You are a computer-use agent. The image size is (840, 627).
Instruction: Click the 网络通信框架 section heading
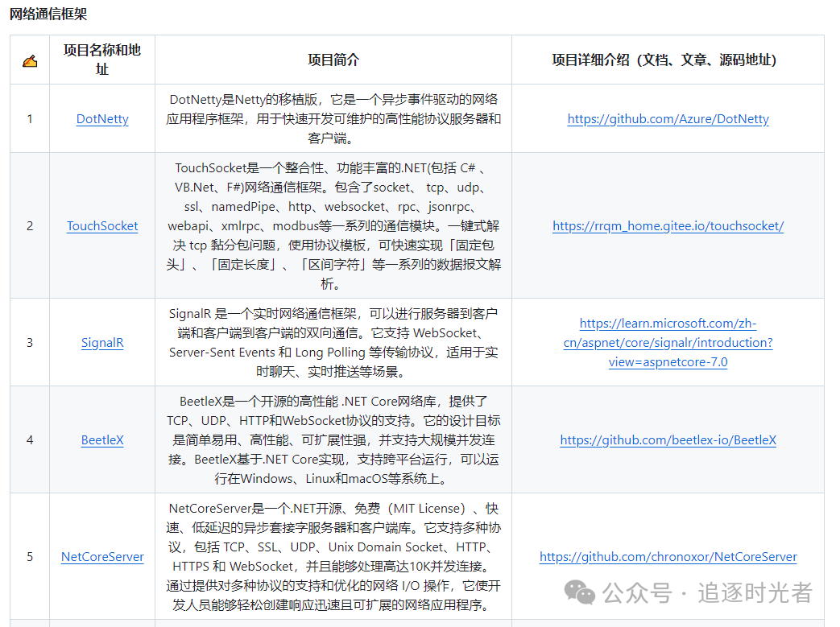48,14
